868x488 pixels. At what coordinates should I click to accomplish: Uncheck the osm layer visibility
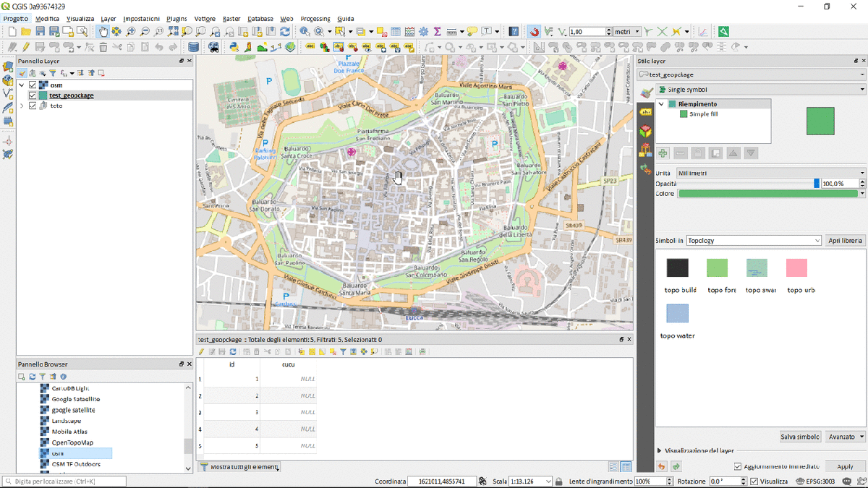(33, 85)
